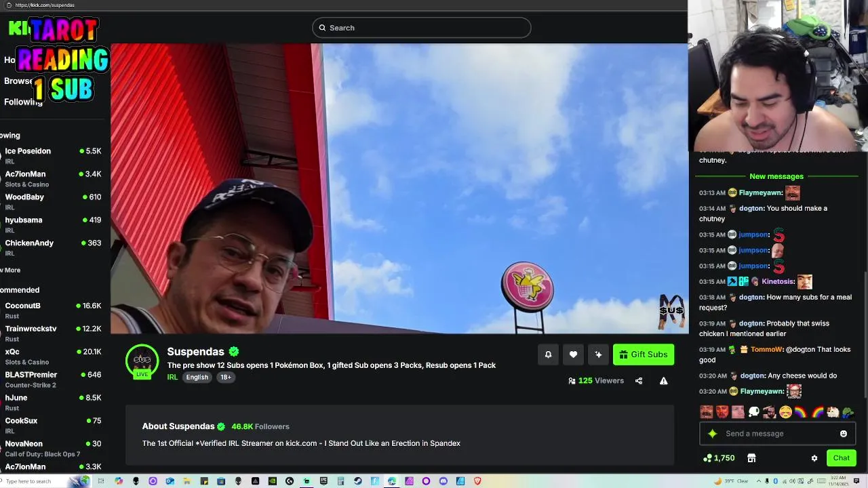Screen dimensions: 868x488
Task: Click the IRL category link under the title
Action: (x=172, y=378)
